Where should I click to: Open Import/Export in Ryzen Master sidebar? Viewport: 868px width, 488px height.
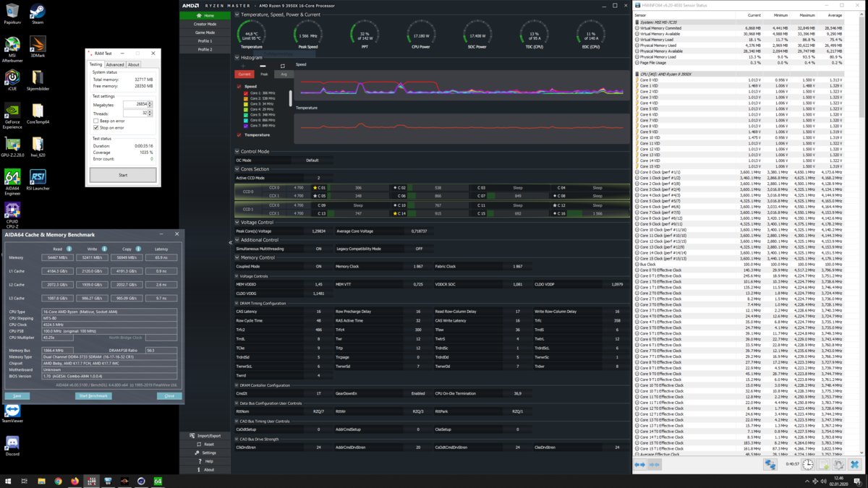pyautogui.click(x=205, y=436)
